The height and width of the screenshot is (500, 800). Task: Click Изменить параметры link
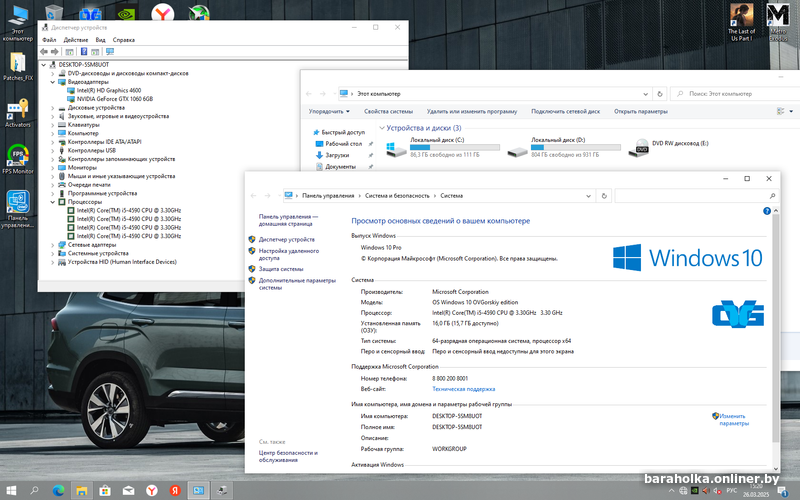click(x=734, y=419)
